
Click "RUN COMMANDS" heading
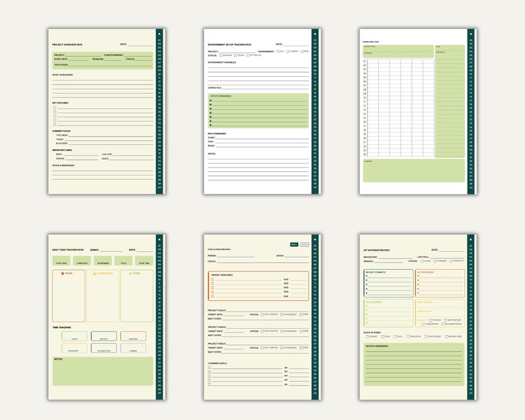click(x=217, y=134)
